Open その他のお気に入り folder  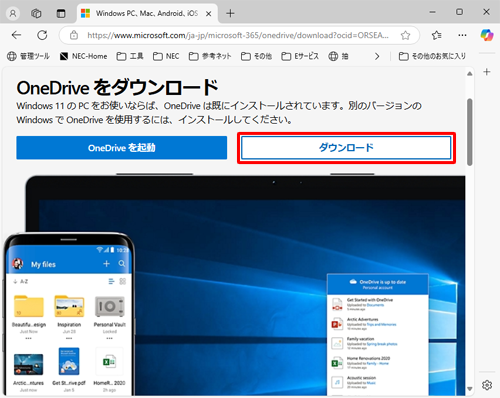pyautogui.click(x=432, y=56)
